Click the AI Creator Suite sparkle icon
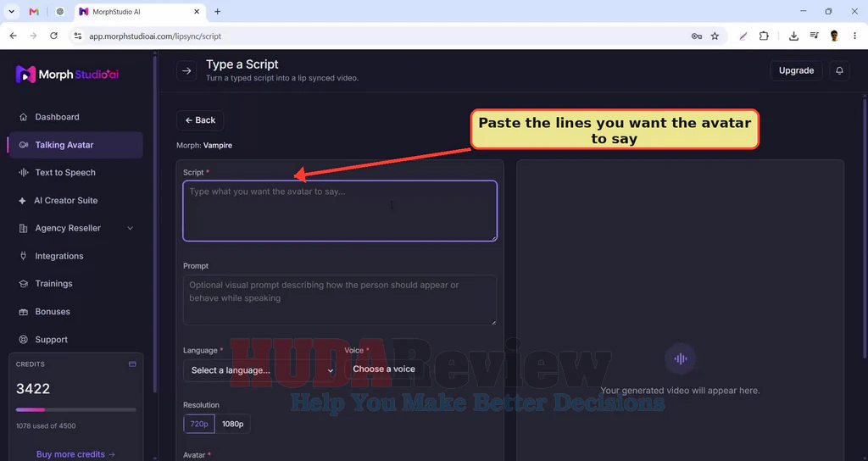 [22, 200]
